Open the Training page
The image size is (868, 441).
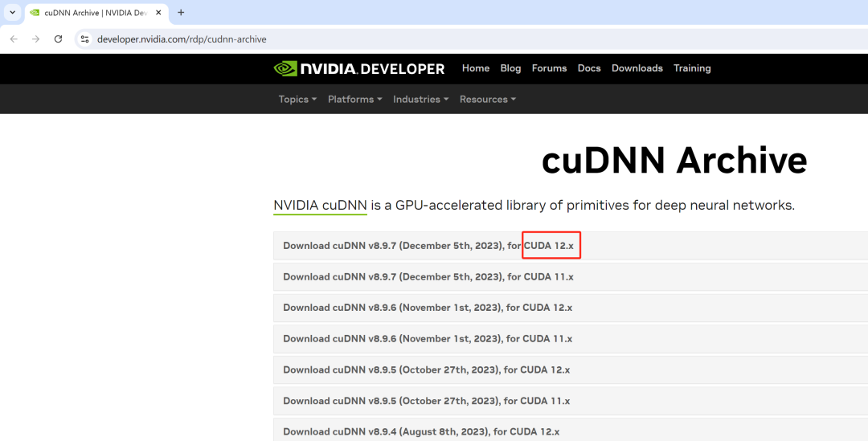click(x=692, y=68)
